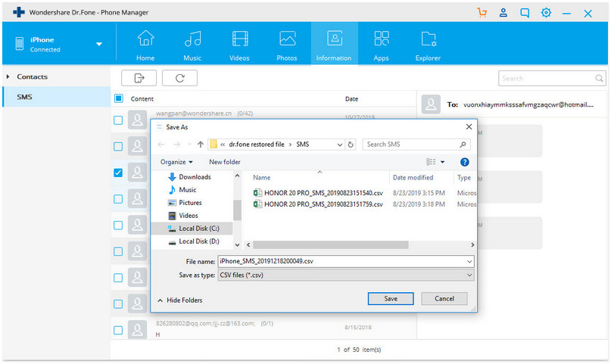Click the Forward arrow in Save As
Viewport: 611px width, 364px height.
pos(177,145)
